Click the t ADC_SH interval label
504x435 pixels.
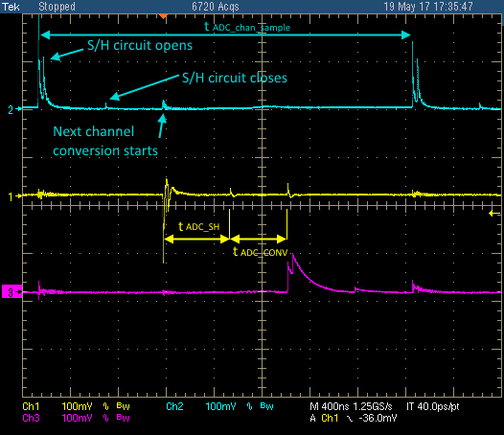199,227
